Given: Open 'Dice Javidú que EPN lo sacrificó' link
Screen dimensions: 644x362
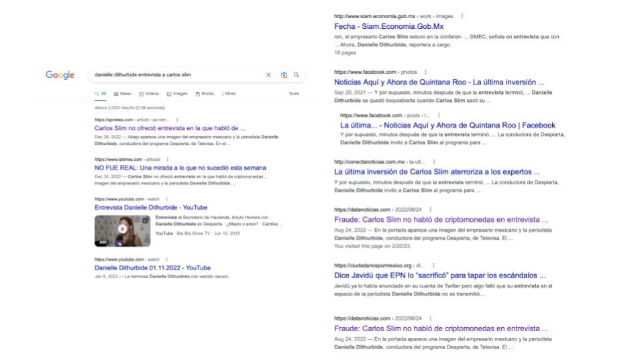Looking at the screenshot, I should pyautogui.click(x=440, y=276).
